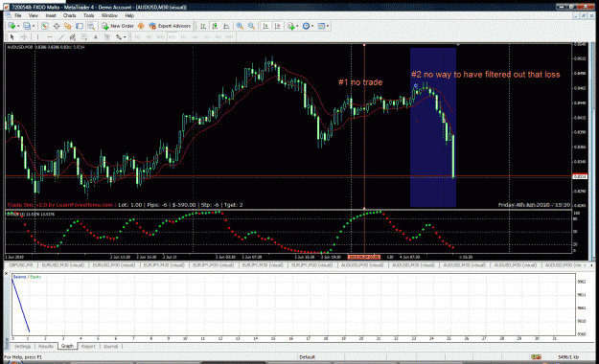Switch chart to Bar Chart style

pos(203,26)
